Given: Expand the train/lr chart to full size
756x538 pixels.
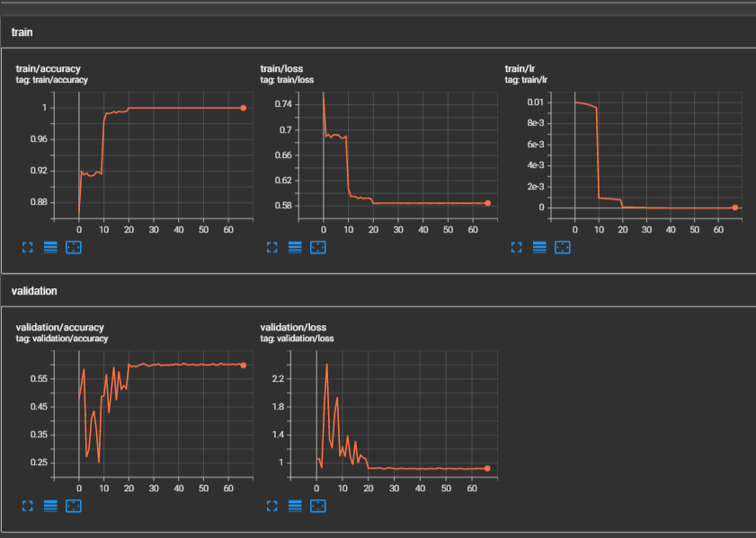Looking at the screenshot, I should click(516, 246).
